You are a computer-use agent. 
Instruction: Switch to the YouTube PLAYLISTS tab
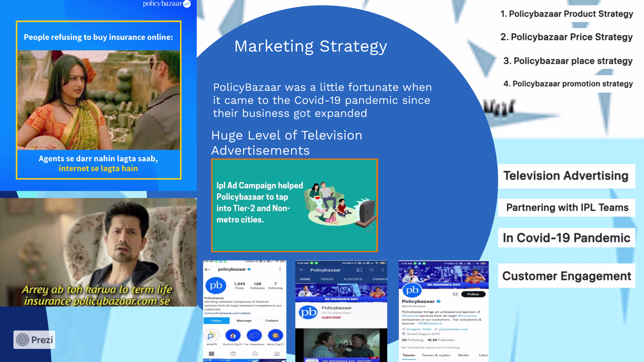click(x=353, y=279)
